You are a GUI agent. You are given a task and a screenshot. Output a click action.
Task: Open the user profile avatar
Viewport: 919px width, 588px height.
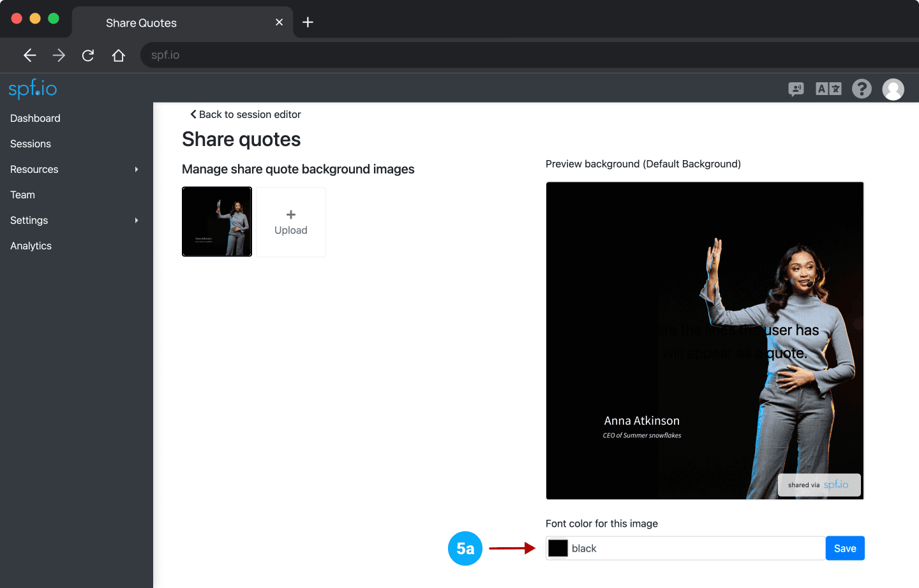[893, 89]
